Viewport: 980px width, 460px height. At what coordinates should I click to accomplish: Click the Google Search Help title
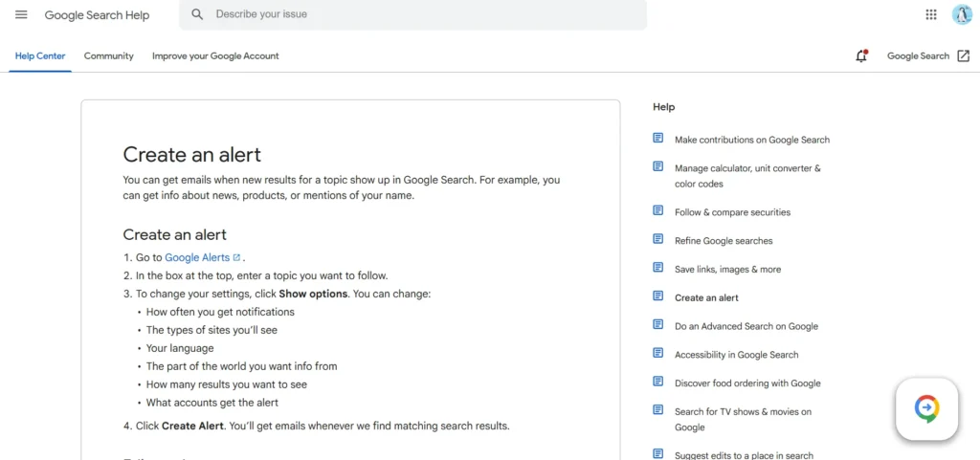click(x=97, y=15)
